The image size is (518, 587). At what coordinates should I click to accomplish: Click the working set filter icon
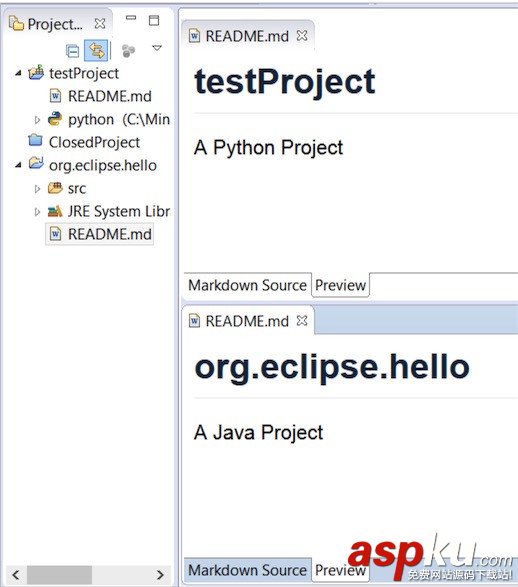coord(128,51)
